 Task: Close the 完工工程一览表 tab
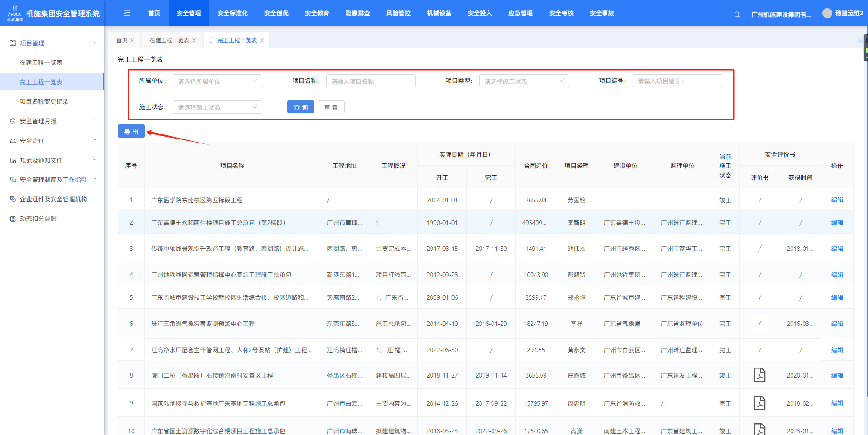tap(262, 40)
